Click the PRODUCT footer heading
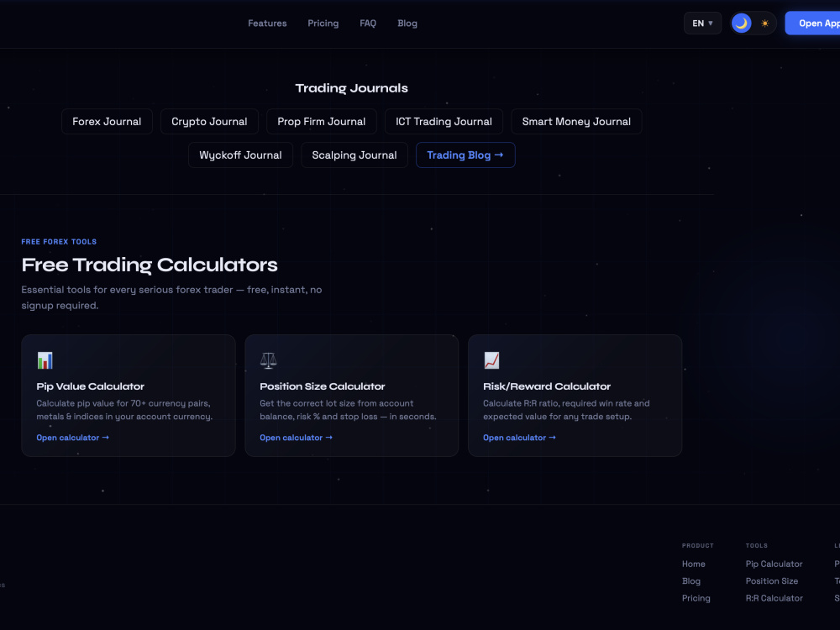Screen dimensions: 840x630 point(697,546)
